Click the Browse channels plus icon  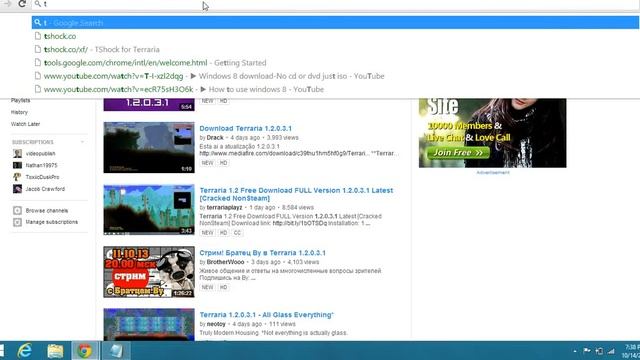click(17, 211)
